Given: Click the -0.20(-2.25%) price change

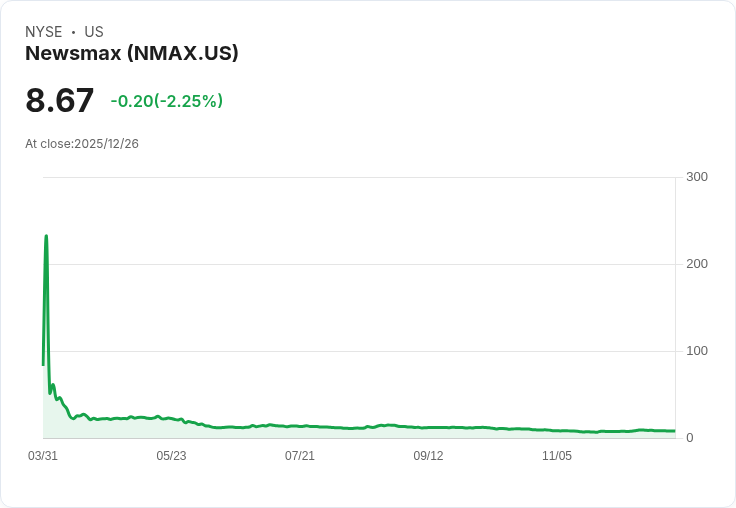Looking at the screenshot, I should tap(166, 101).
